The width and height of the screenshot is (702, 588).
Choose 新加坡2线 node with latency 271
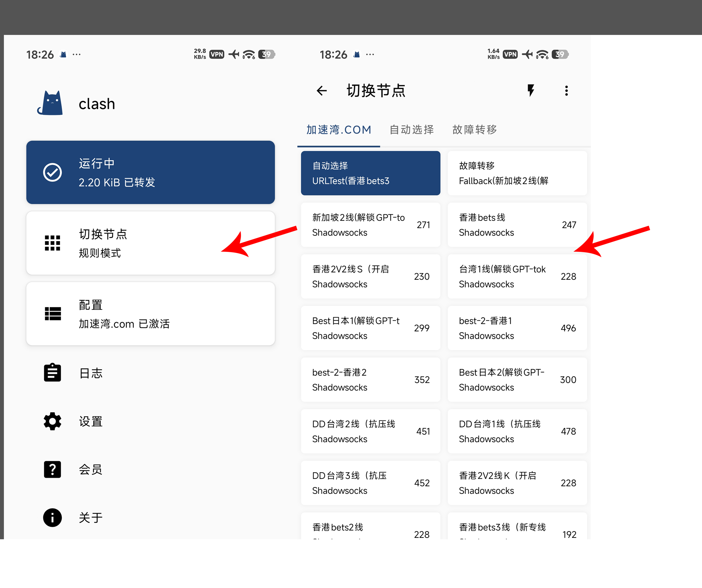click(x=370, y=225)
